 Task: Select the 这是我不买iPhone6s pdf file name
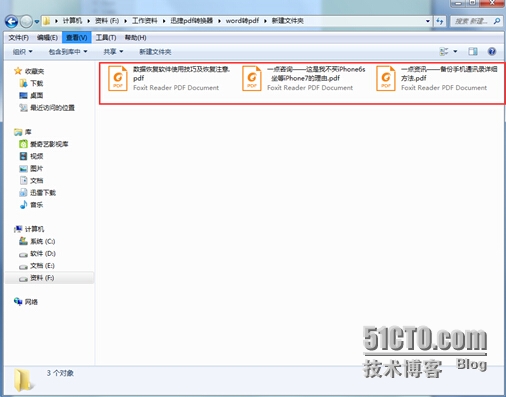(316, 74)
